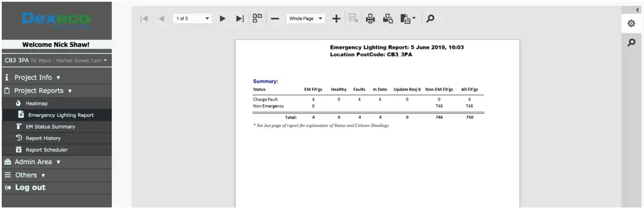This screenshot has width=644, height=208.
Task: Open search from the toolbar magnifier
Action: tap(430, 18)
